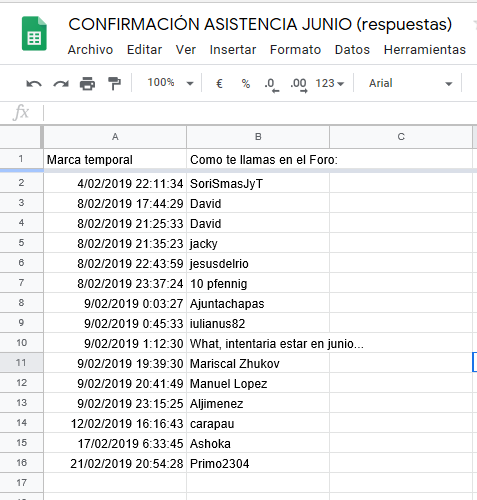Click the Print icon
The height and width of the screenshot is (500, 477).
(x=87, y=83)
